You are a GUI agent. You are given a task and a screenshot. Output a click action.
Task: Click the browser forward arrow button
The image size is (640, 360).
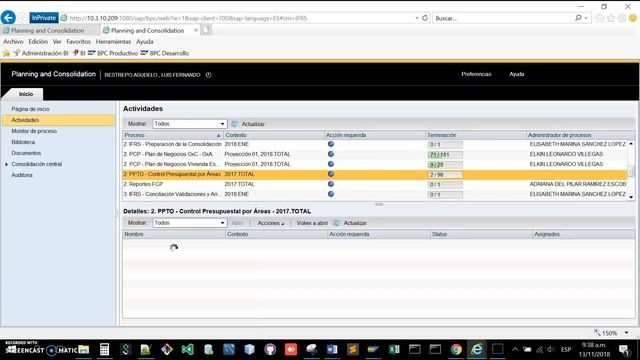click(22, 18)
